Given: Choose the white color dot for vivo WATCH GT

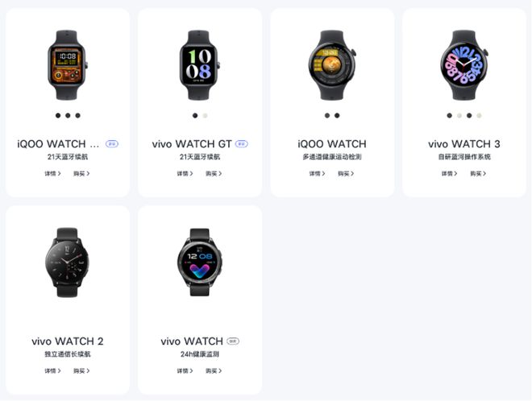Looking at the screenshot, I should pyautogui.click(x=205, y=116).
